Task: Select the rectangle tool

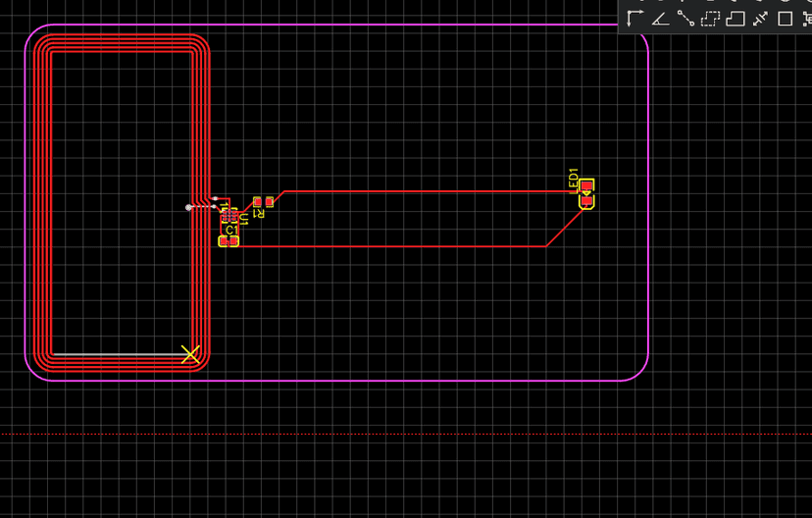Action: 786,19
